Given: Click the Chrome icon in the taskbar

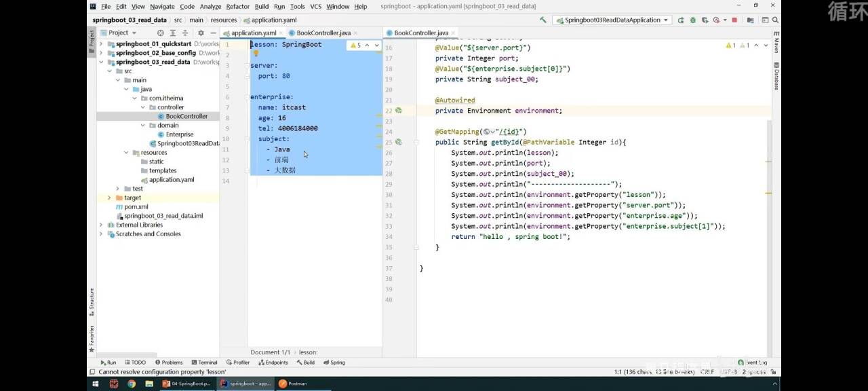Looking at the screenshot, I should 131,384.
